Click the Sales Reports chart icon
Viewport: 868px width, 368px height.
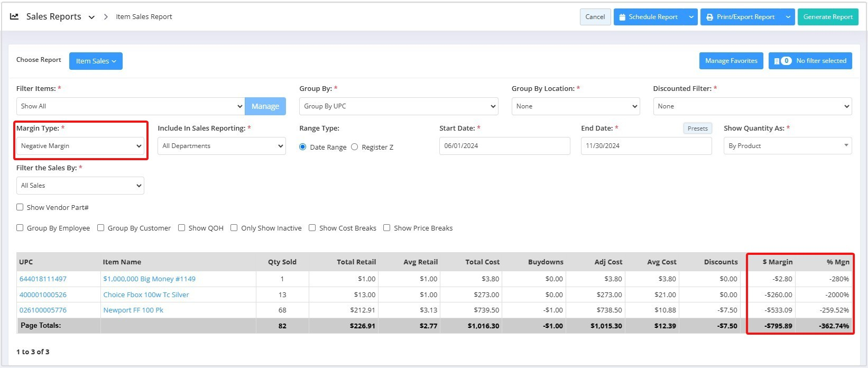[x=14, y=16]
